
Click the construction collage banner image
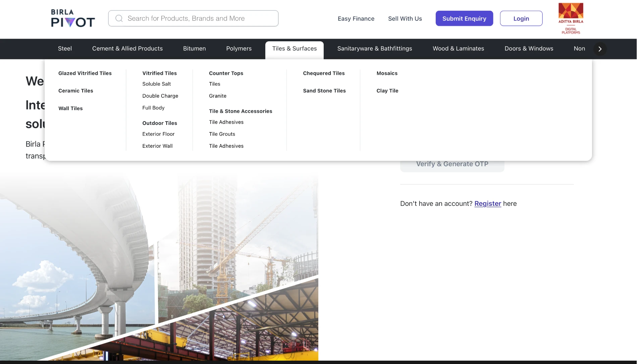pos(159,267)
